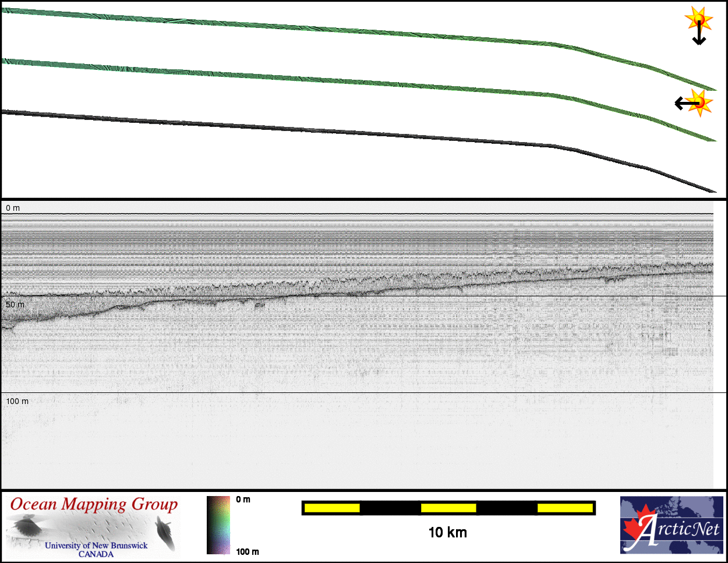The width and height of the screenshot is (728, 563).
Task: Click the middle yellow scale bar segment
Action: coord(448,508)
